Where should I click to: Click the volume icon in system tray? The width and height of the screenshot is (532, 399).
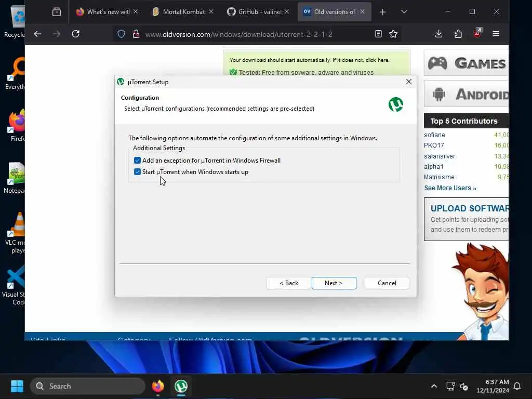(464, 387)
